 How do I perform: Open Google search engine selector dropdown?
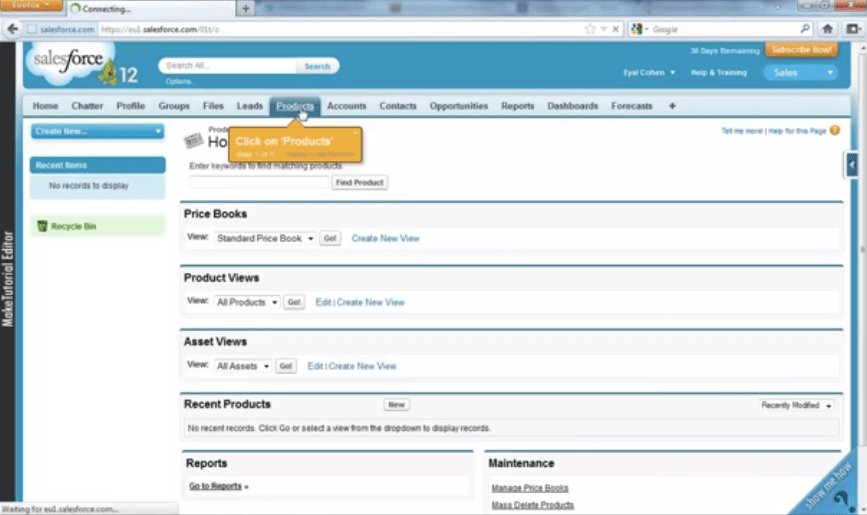(x=640, y=29)
